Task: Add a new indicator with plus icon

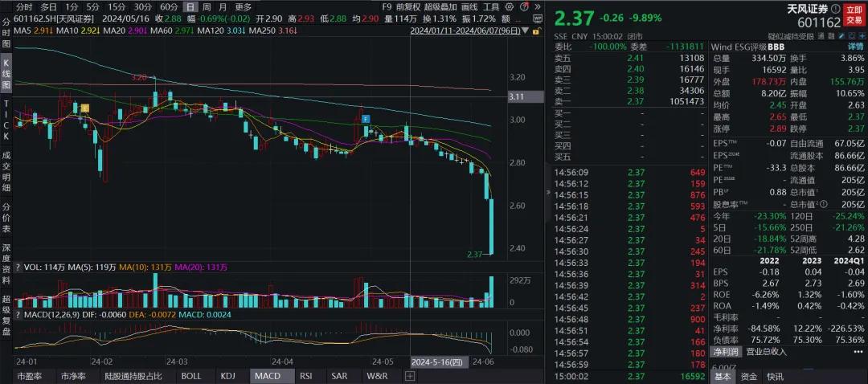Action: pyautogui.click(x=410, y=376)
